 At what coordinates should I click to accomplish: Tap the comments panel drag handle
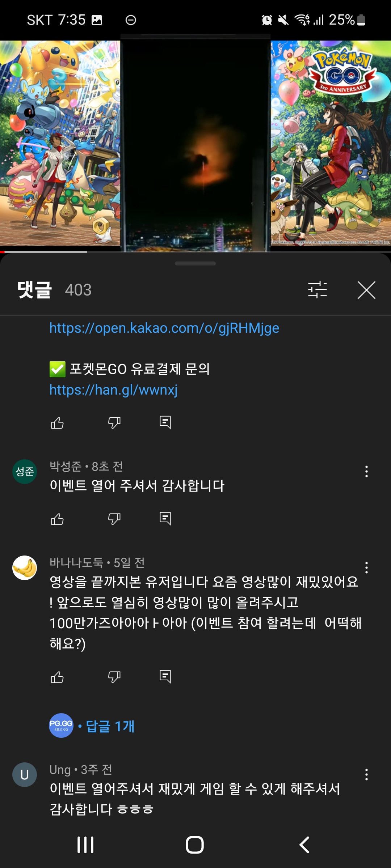click(195, 263)
